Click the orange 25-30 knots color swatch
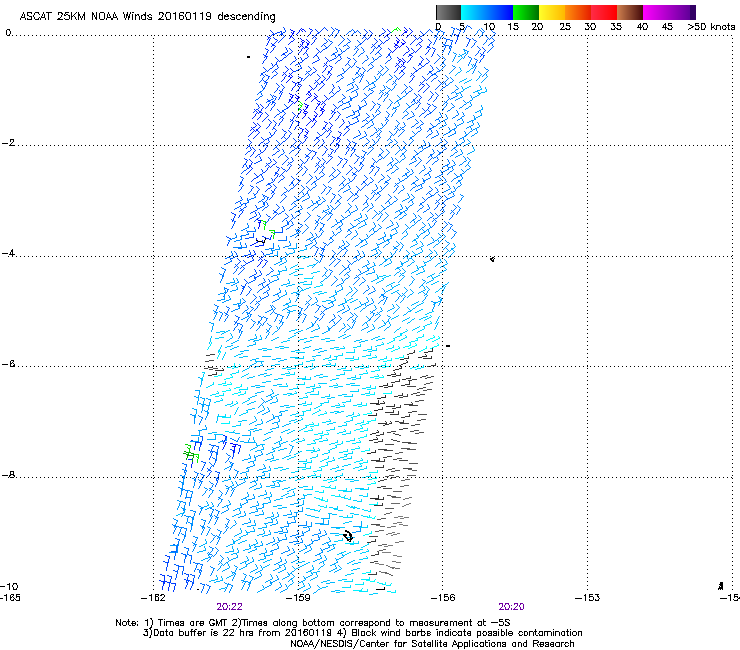 [578, 12]
